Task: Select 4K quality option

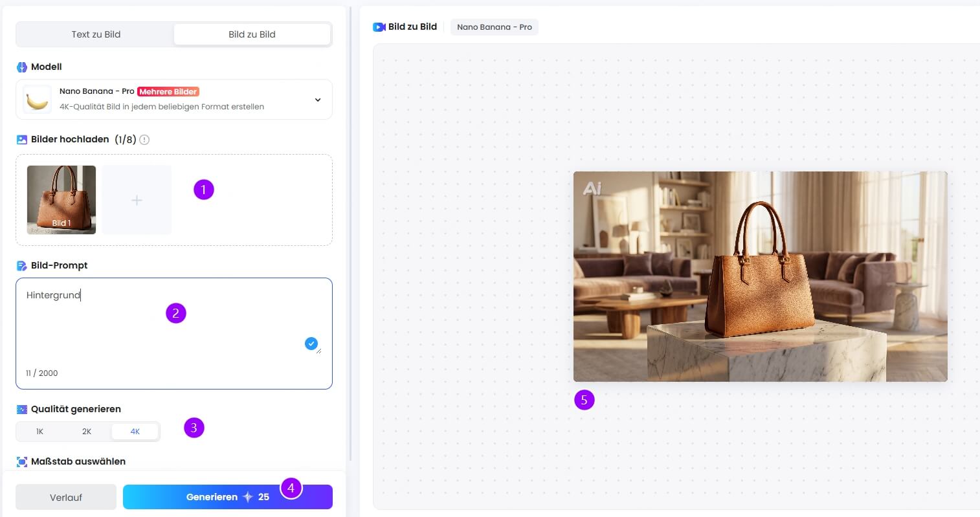Action: (135, 432)
